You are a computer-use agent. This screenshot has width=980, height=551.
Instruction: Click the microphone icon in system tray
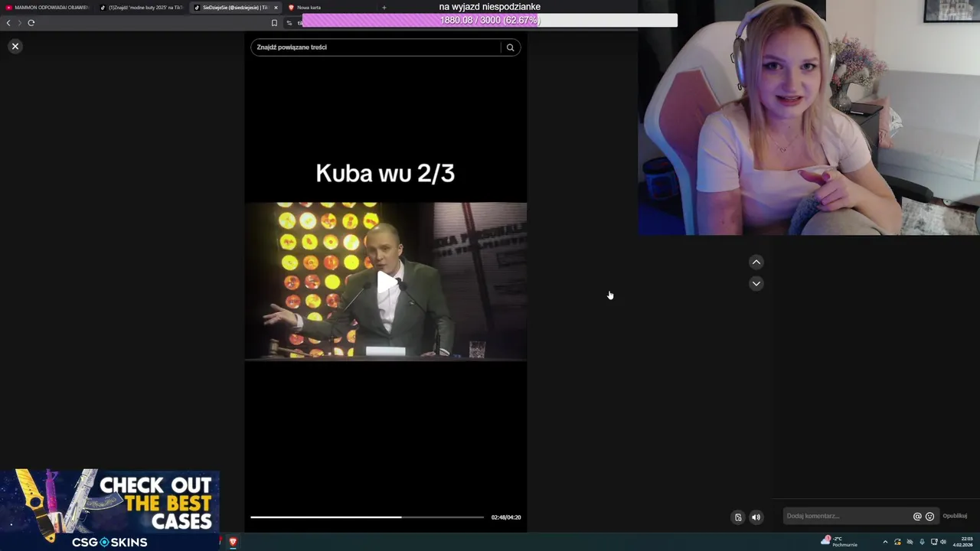point(922,542)
